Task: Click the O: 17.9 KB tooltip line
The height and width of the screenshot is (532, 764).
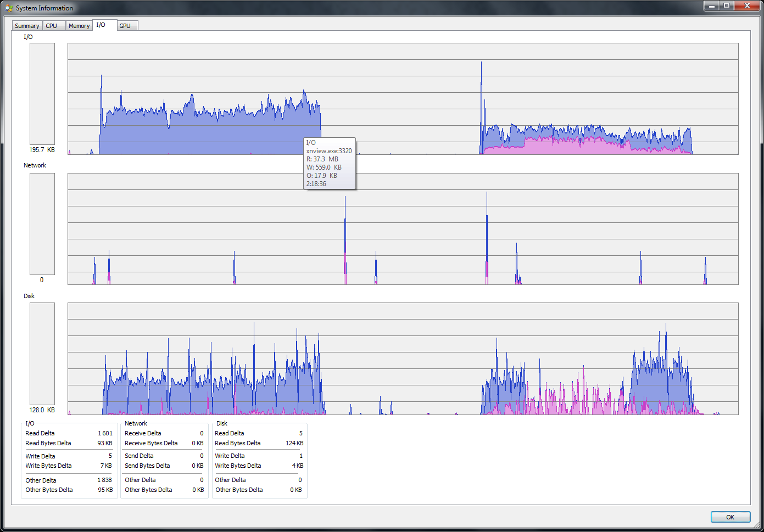Action: [322, 176]
